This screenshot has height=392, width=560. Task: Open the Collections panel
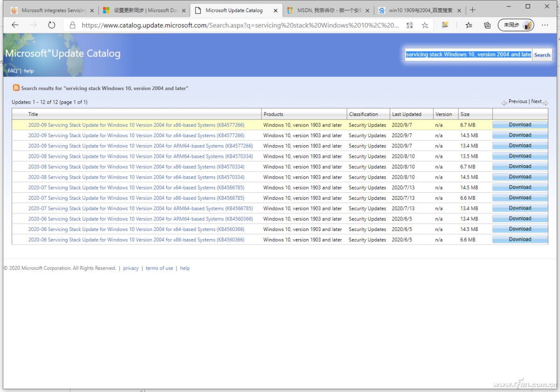tap(487, 25)
